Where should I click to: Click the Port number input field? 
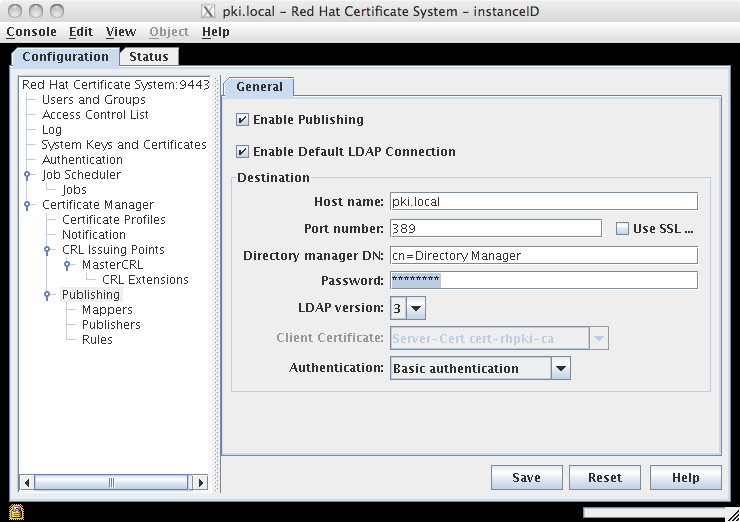pyautogui.click(x=496, y=228)
